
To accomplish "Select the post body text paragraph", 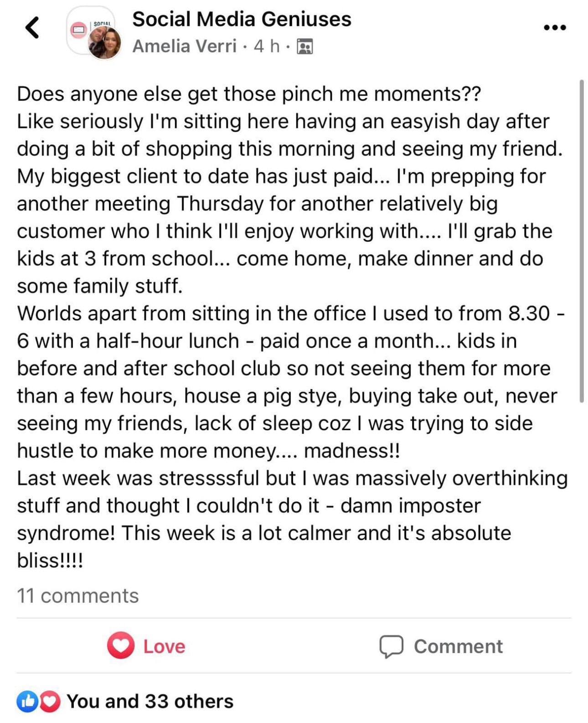I will pyautogui.click(x=292, y=327).
